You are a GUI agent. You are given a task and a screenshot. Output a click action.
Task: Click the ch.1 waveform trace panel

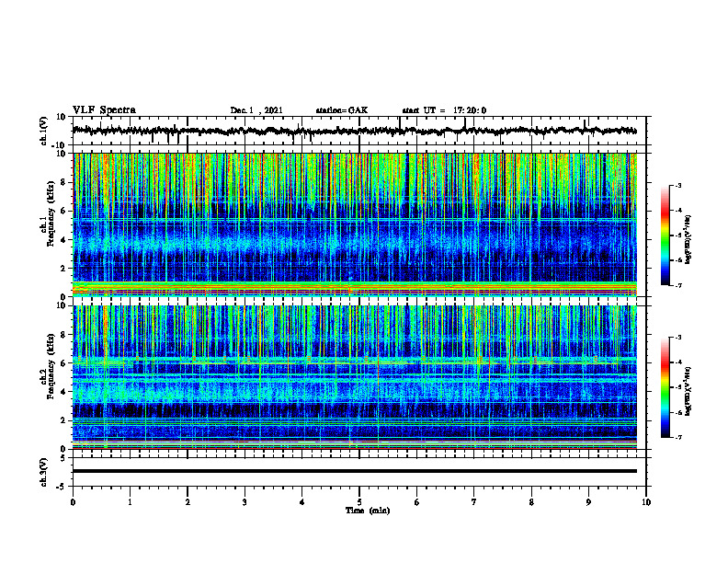[x=359, y=131]
